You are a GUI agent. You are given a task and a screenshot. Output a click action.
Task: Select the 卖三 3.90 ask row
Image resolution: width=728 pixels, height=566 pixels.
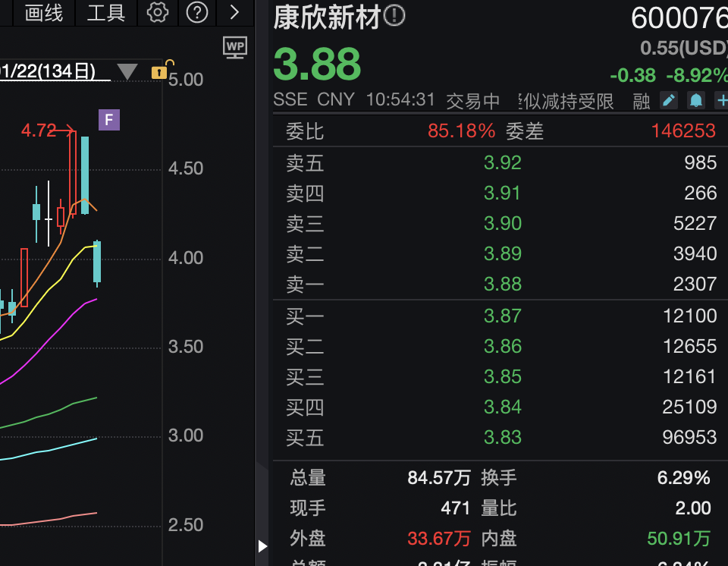(500, 223)
